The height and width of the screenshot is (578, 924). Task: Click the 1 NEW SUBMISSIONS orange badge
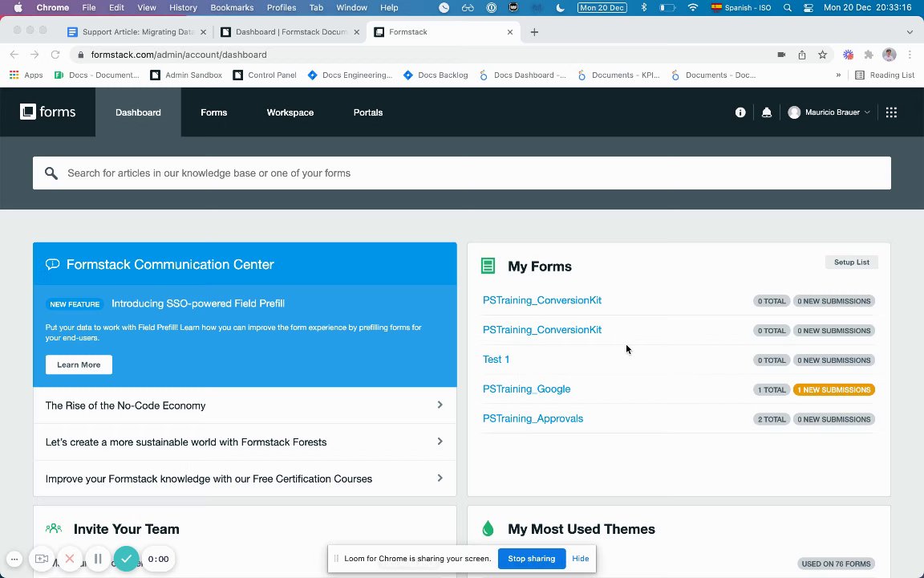834,389
